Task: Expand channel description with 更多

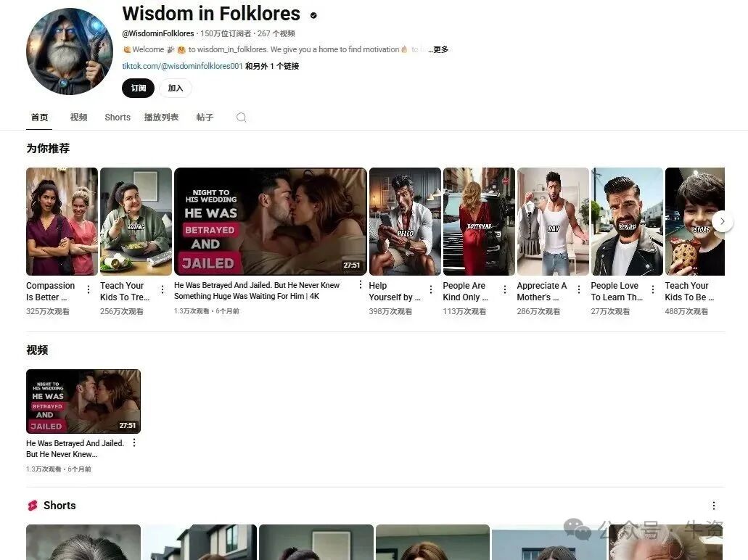Action: coord(438,49)
